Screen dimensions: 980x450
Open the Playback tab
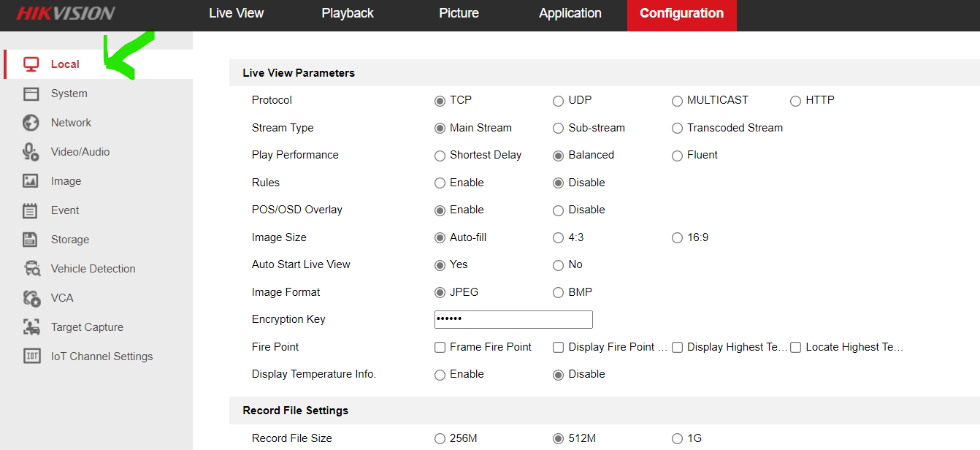click(348, 13)
